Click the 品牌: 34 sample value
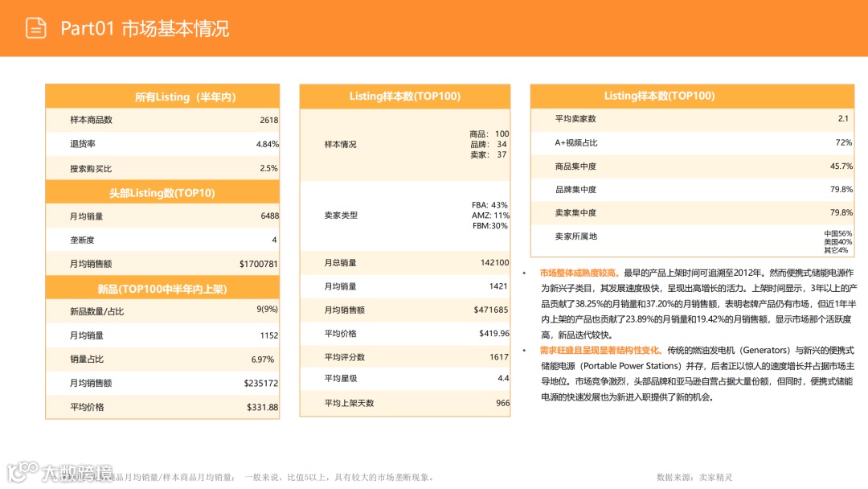868x489 pixels. click(x=489, y=144)
